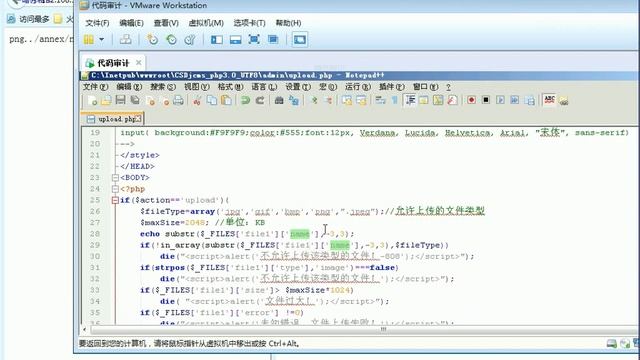Open Notepad++ 窗口(W) menu
This screenshot has width=640, height=360.
(x=426, y=87)
